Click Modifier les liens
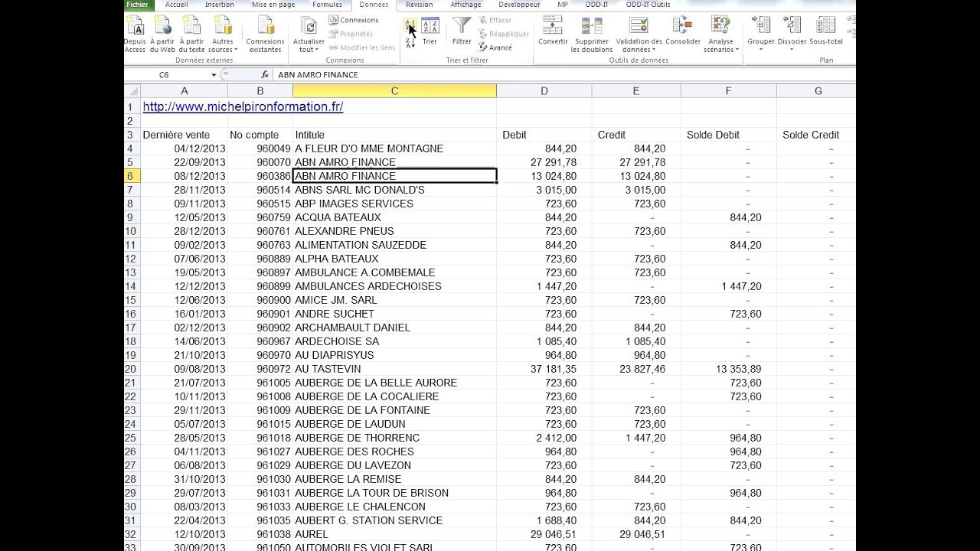This screenshot has height=551, width=980. pyautogui.click(x=362, y=48)
